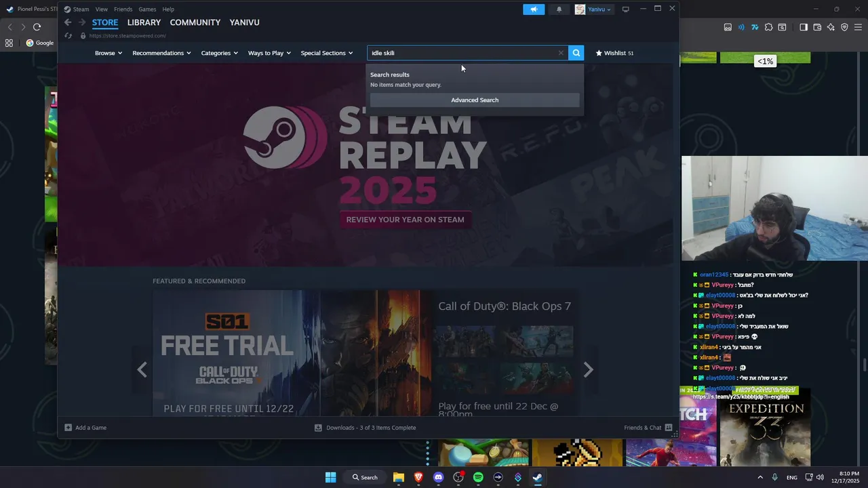
Task: Open the View menu
Action: [102, 9]
